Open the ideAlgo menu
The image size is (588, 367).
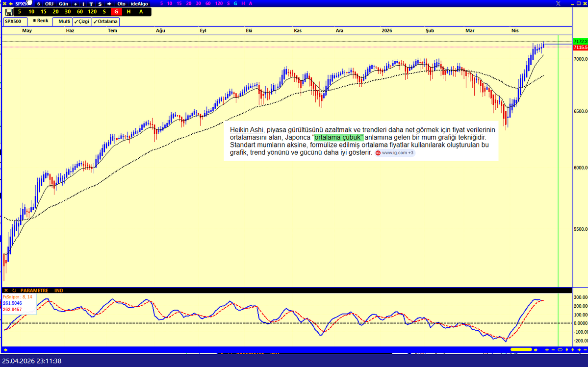[139, 4]
